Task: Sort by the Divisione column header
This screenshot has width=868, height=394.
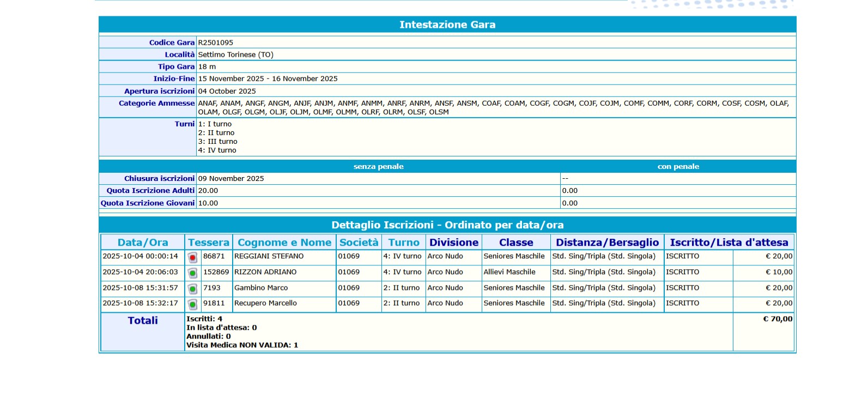Action: (x=454, y=243)
